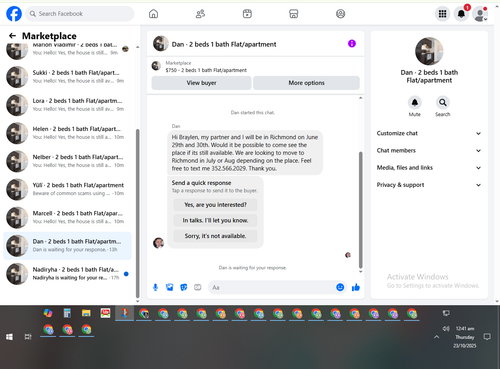This screenshot has height=369, width=500.
Task: Choose a sticker using the sticker icon
Action: click(x=184, y=287)
